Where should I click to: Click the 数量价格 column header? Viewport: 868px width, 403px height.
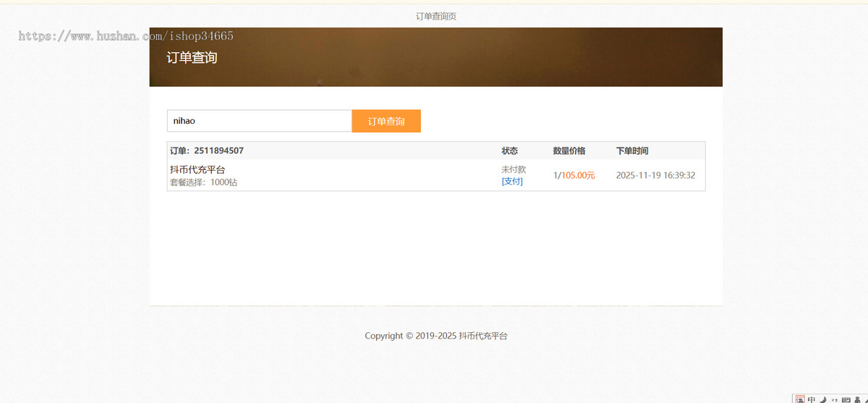pos(569,150)
